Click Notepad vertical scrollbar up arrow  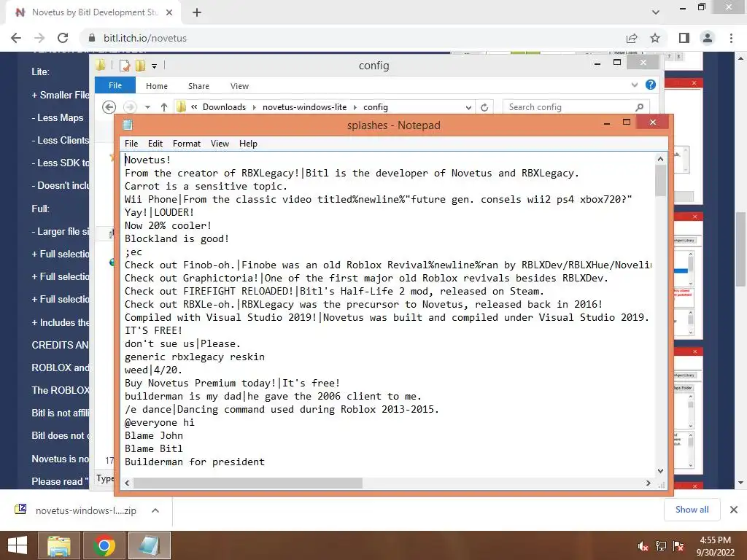660,159
